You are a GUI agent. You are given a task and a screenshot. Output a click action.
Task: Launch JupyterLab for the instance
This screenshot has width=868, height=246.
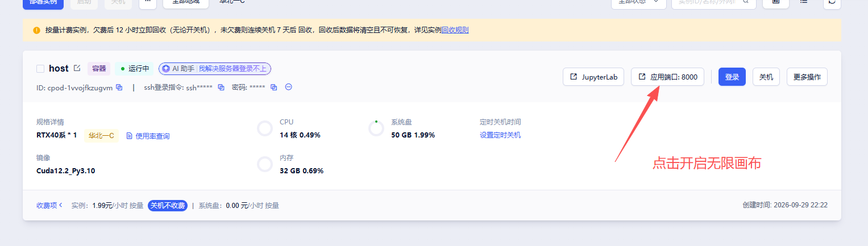[x=593, y=77]
